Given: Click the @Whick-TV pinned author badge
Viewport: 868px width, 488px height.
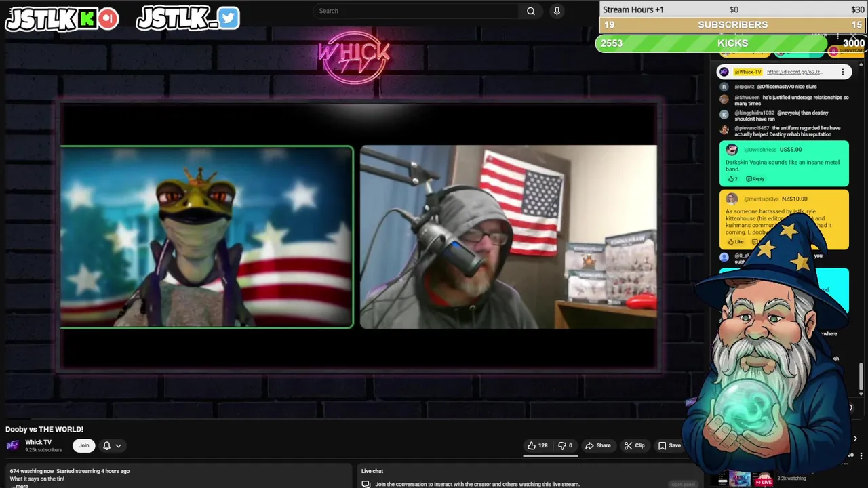Looking at the screenshot, I should point(748,72).
